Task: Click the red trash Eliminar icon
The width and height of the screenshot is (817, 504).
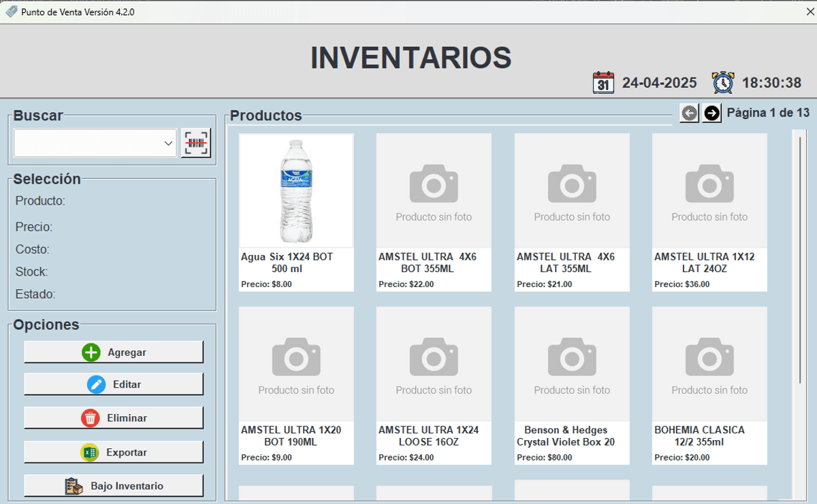Action: (91, 418)
